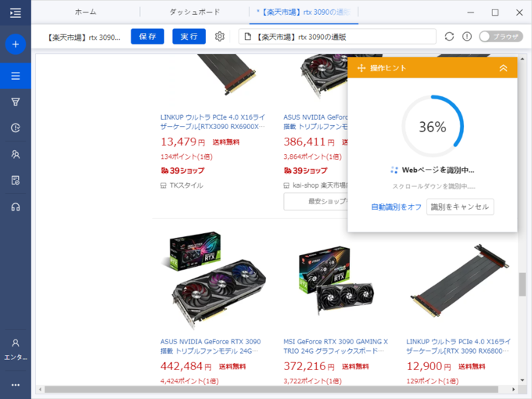Open the Enterprise account icon

(16, 350)
